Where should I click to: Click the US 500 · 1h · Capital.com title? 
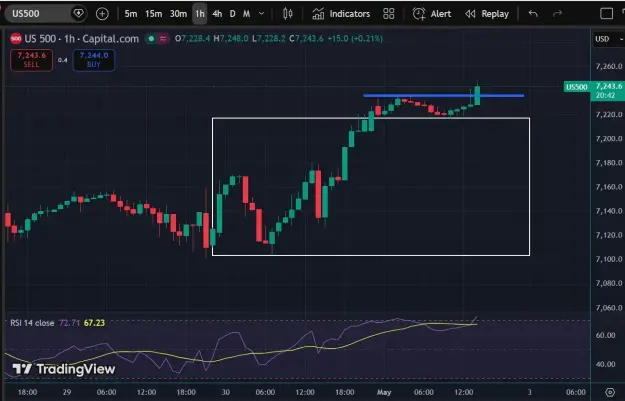82,39
